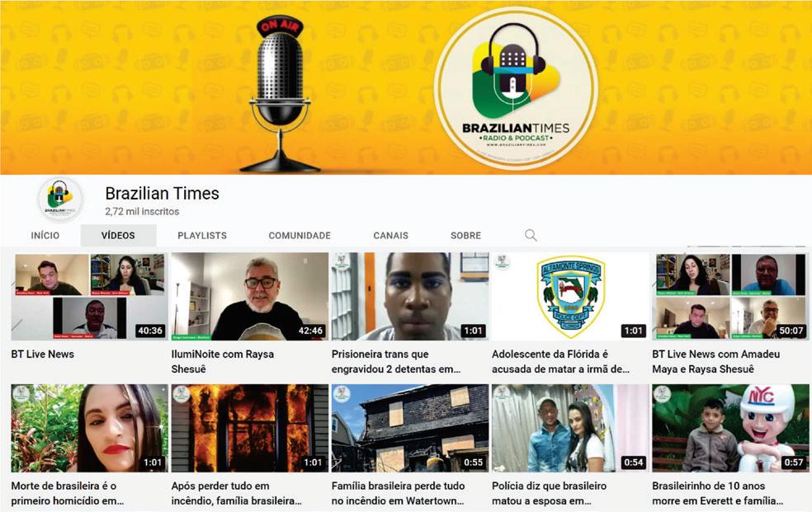Open the Morte de brasileira video thumbnail
Viewport: 812px width, 512px height.
(90, 428)
